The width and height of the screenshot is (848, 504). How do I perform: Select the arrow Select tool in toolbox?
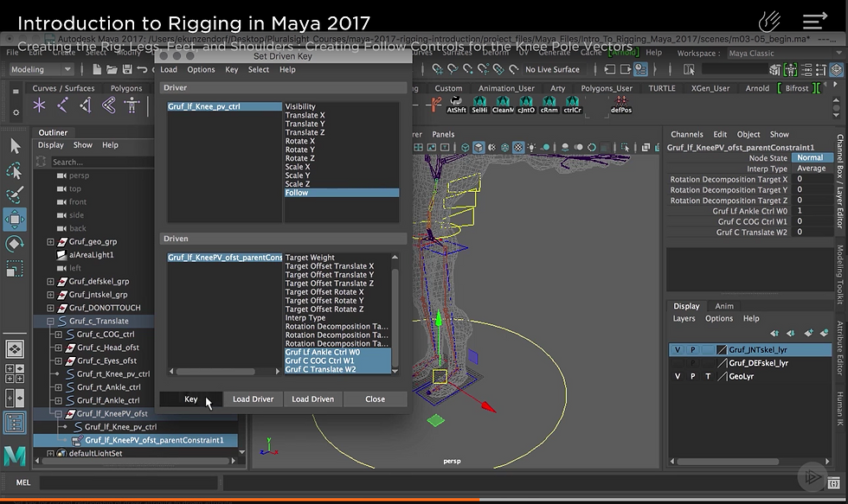tap(16, 146)
